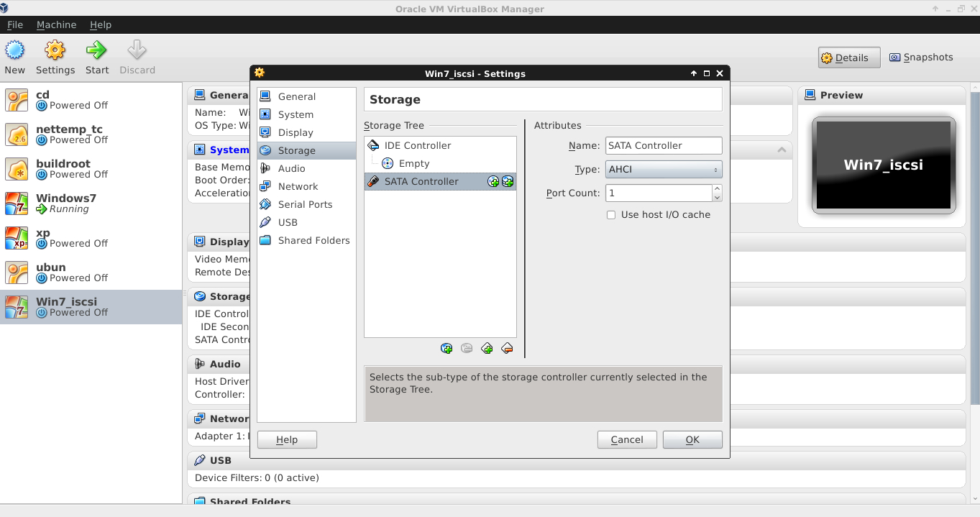
Task: Click Add Attachment icon below the Storage Tree
Action: [x=447, y=349]
